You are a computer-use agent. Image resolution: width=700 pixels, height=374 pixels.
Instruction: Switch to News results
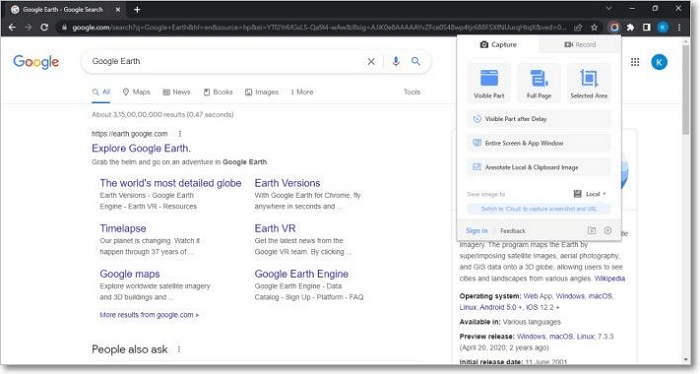[176, 92]
